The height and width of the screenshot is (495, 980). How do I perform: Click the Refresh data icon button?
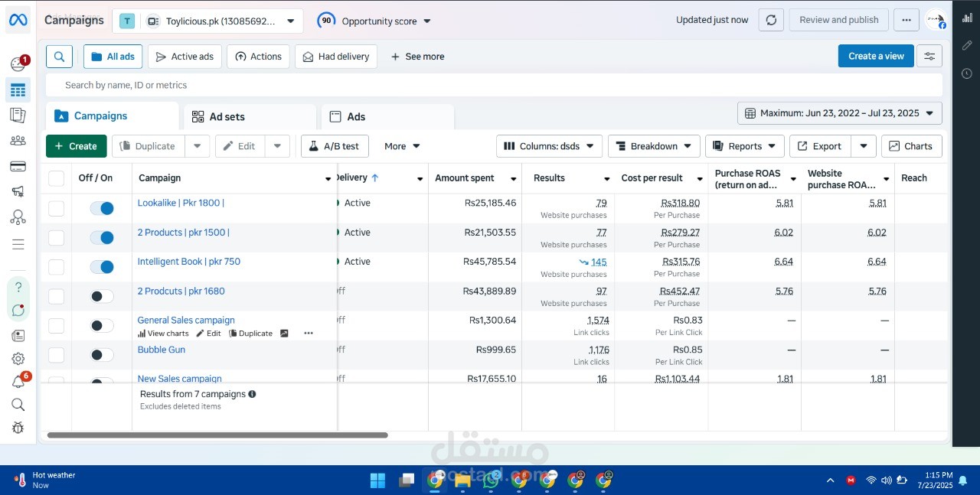[x=771, y=20]
